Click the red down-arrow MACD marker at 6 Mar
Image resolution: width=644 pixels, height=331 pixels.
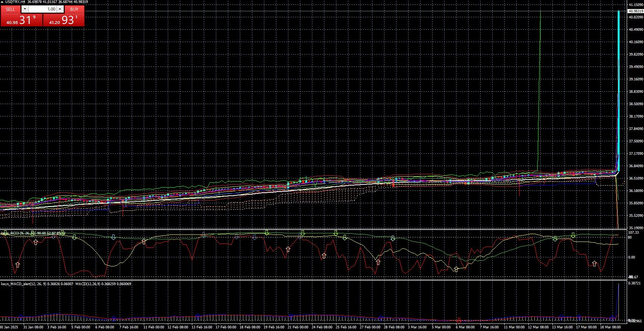point(458,320)
